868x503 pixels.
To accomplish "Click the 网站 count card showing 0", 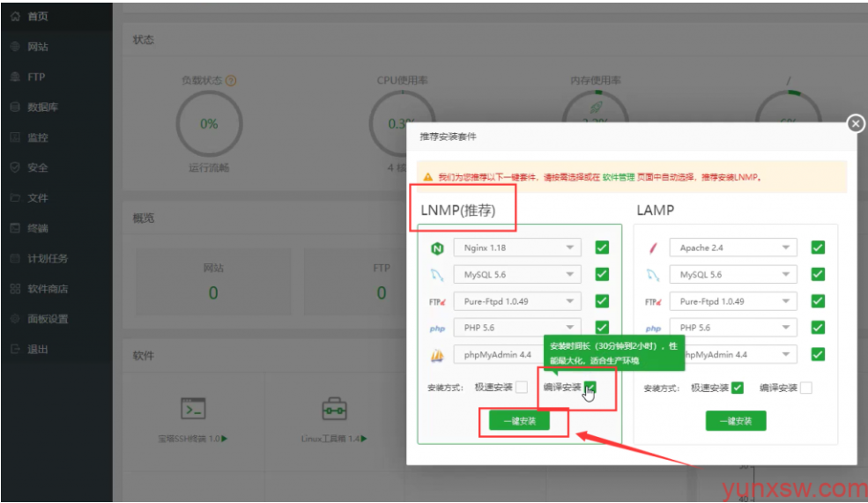I will [x=213, y=282].
